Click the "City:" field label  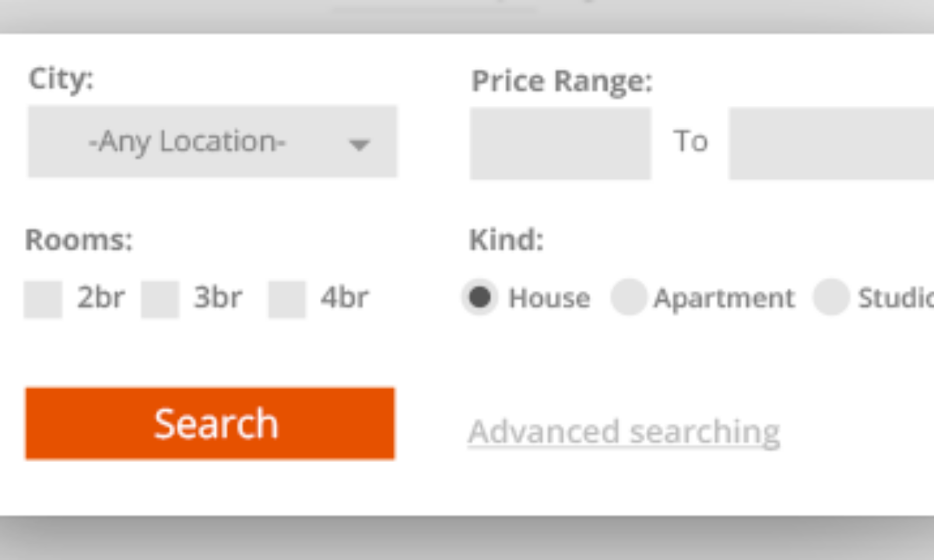[x=61, y=79]
